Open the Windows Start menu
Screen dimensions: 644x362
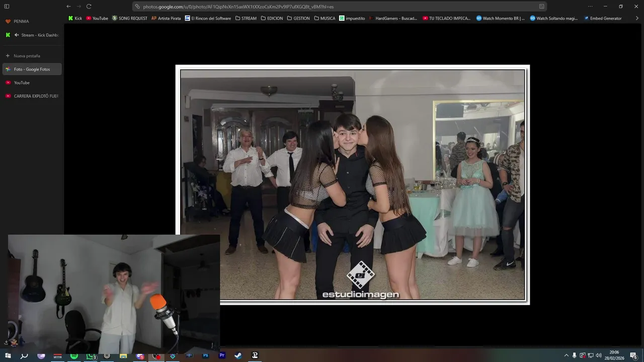pyautogui.click(x=8, y=355)
